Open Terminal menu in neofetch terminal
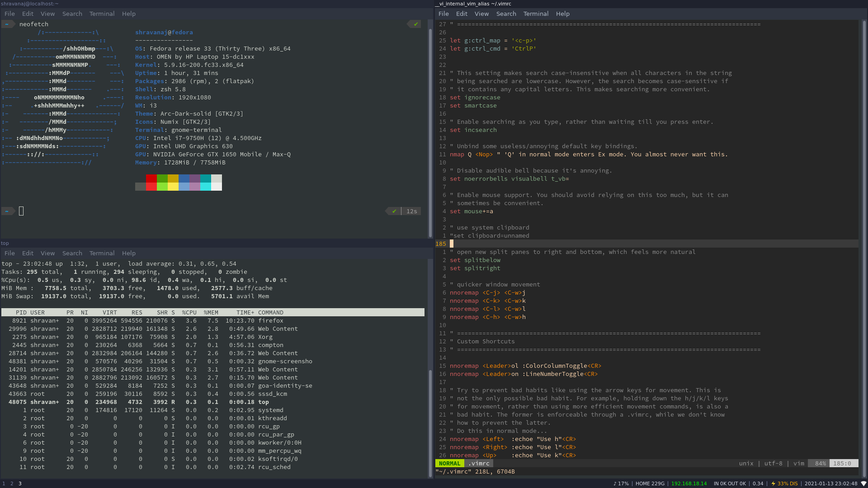868x488 pixels. (x=102, y=14)
